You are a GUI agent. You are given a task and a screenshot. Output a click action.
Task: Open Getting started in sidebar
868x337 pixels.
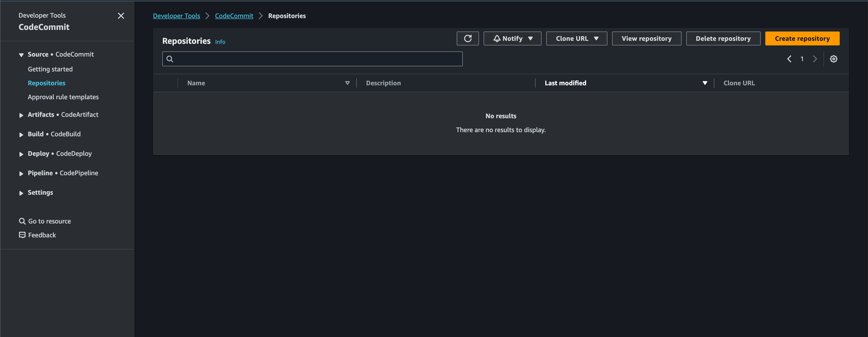point(50,69)
